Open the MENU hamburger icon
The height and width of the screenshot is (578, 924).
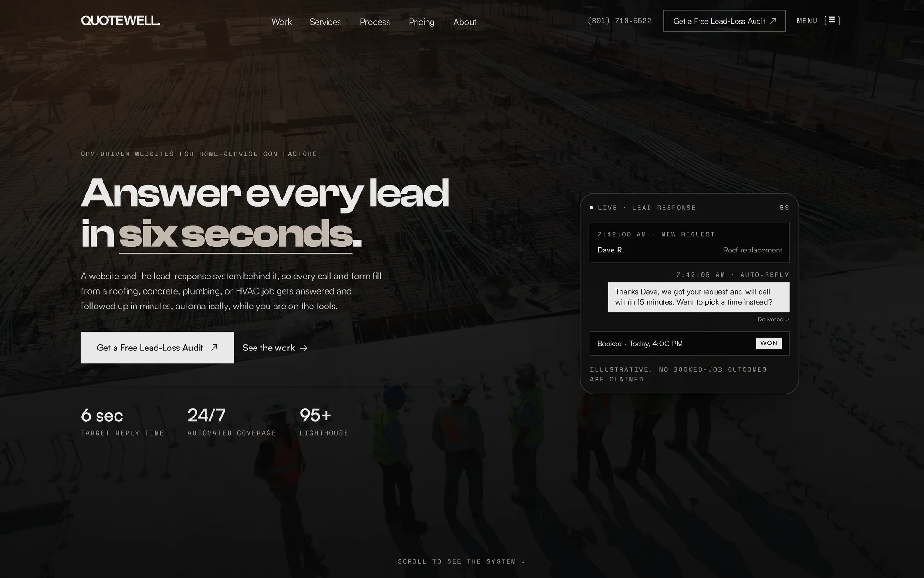(x=832, y=20)
